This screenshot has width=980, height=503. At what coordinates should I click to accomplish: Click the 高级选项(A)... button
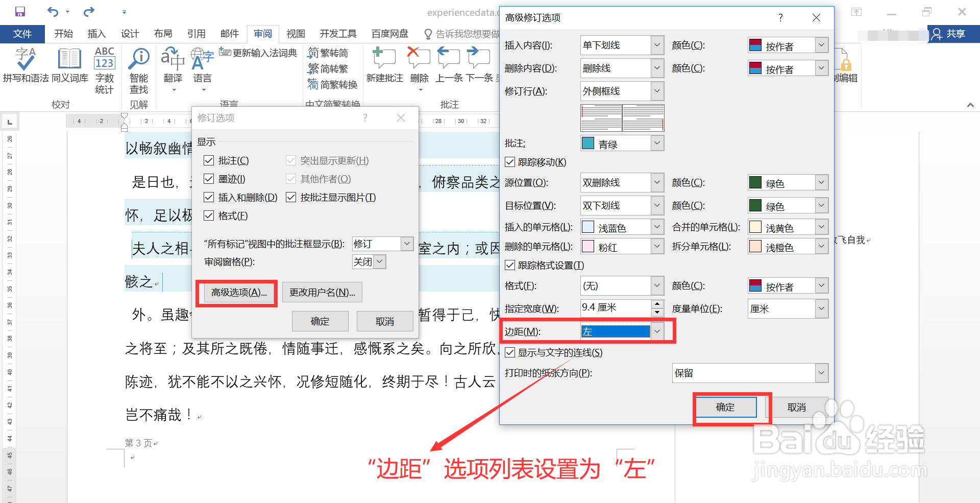click(239, 293)
